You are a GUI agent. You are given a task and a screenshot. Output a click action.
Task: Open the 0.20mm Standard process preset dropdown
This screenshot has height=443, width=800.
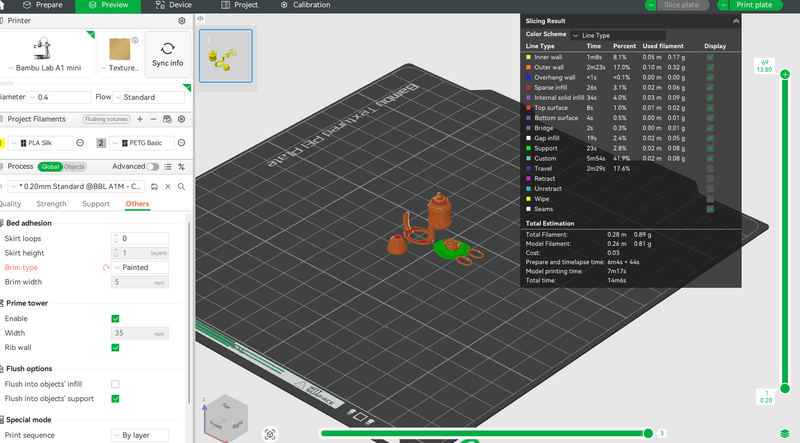(77, 187)
